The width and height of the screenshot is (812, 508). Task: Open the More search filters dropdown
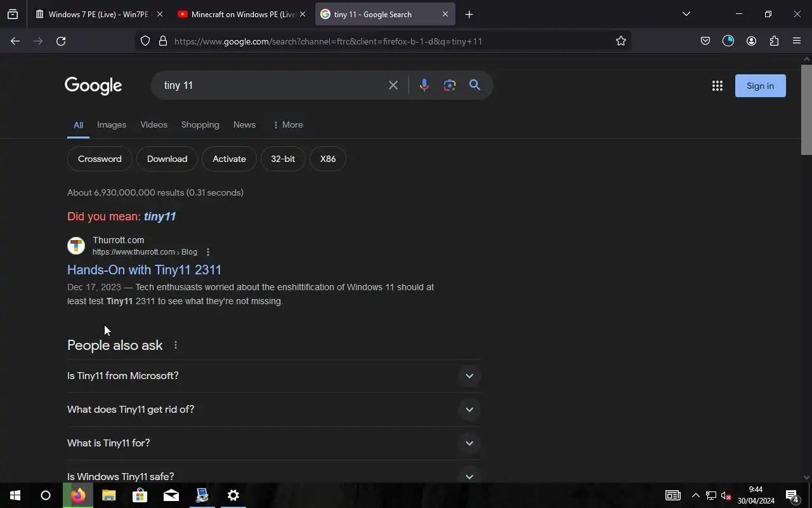click(287, 124)
